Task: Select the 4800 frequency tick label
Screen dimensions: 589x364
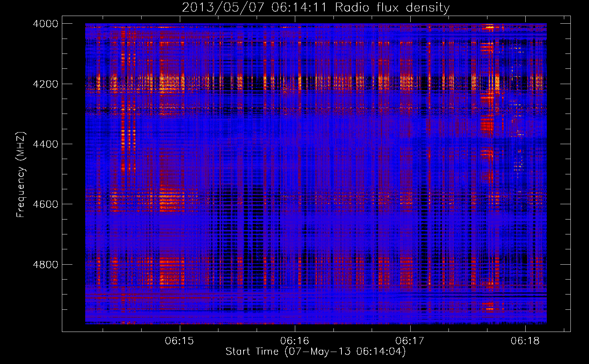Action: (x=46, y=265)
